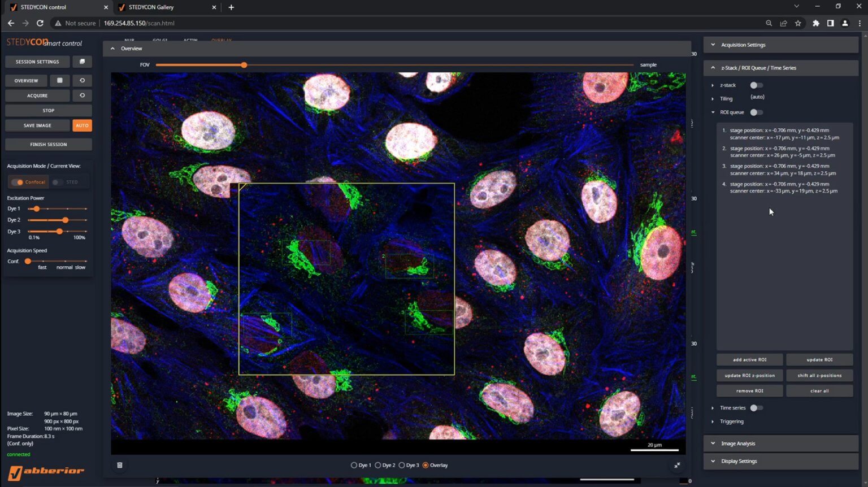Switch to the STEDYCON Gallery tab
868x487 pixels.
(151, 7)
